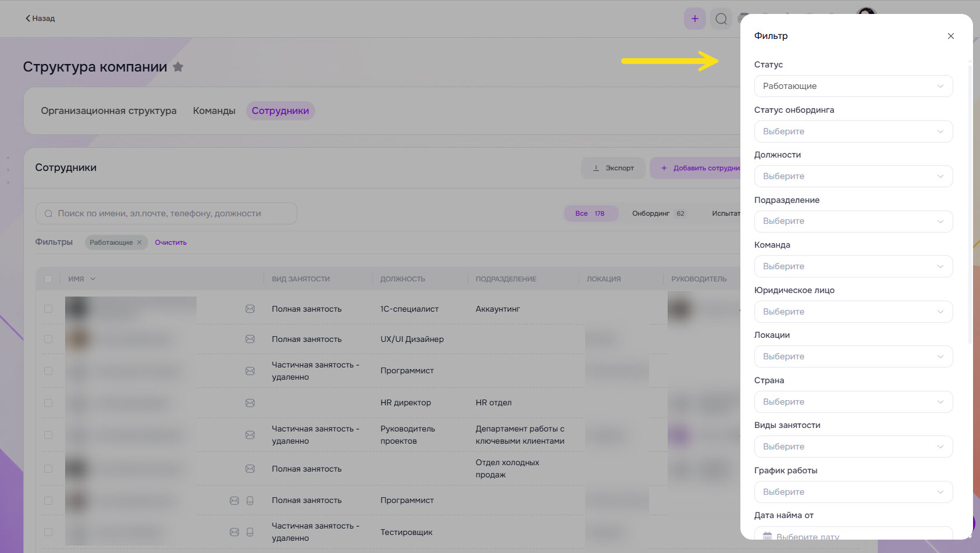This screenshot has width=980, height=553.
Task: Click mail icon in part-time Программист row
Action: point(250,371)
